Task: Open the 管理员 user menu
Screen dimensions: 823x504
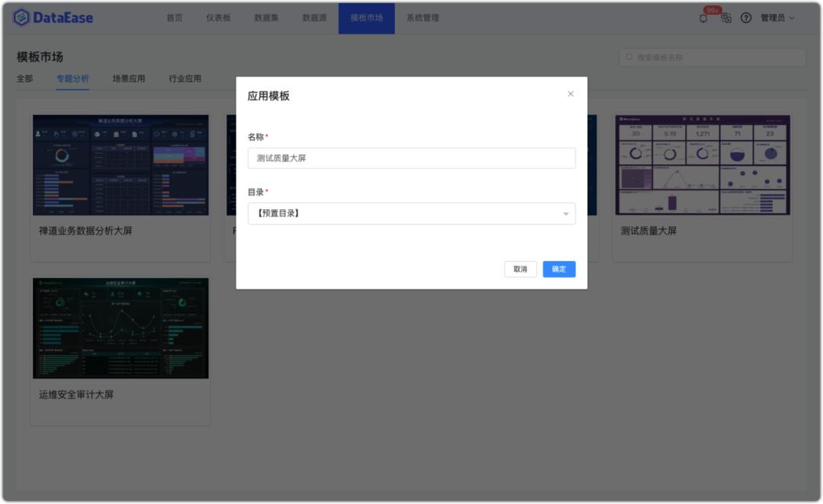Action: [775, 18]
